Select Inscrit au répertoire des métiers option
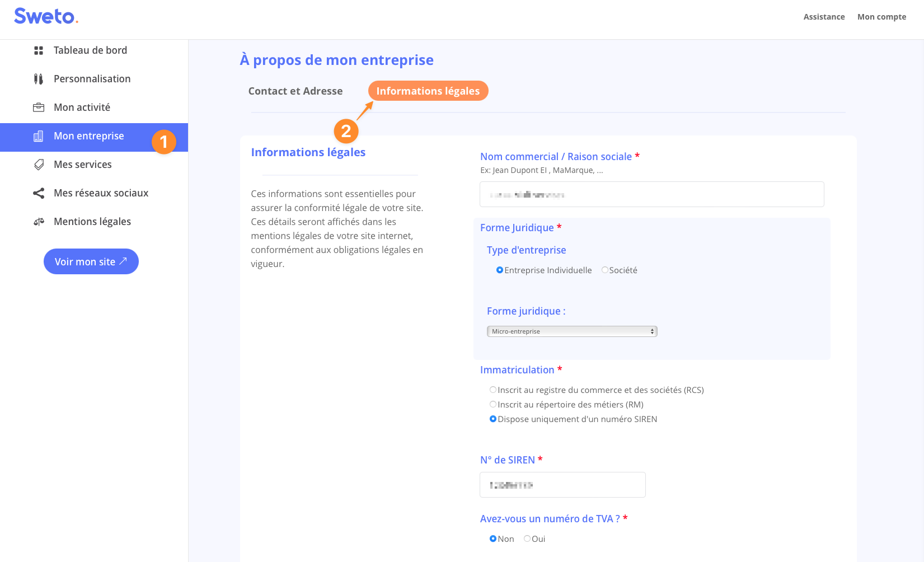The image size is (924, 562). click(x=493, y=404)
